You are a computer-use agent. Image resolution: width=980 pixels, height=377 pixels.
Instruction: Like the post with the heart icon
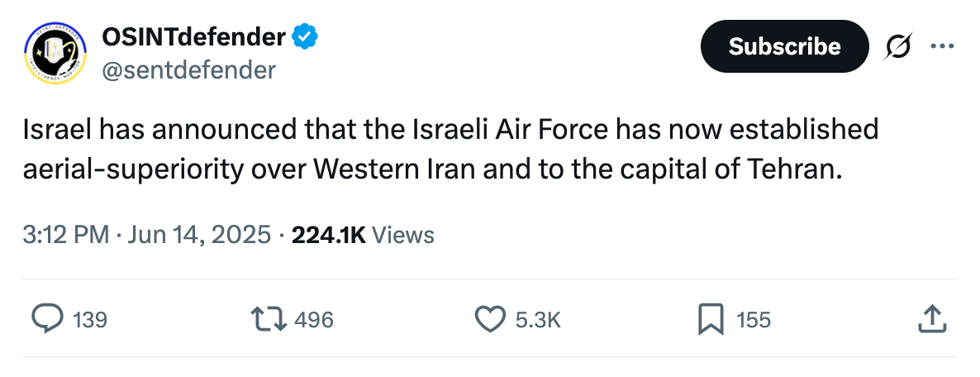point(491,319)
